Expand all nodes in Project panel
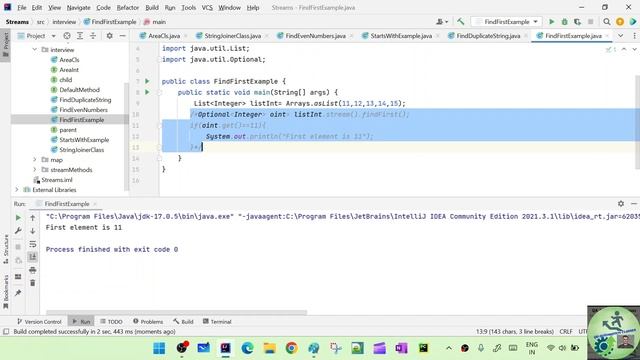This screenshot has width=640, height=360. [x=80, y=36]
